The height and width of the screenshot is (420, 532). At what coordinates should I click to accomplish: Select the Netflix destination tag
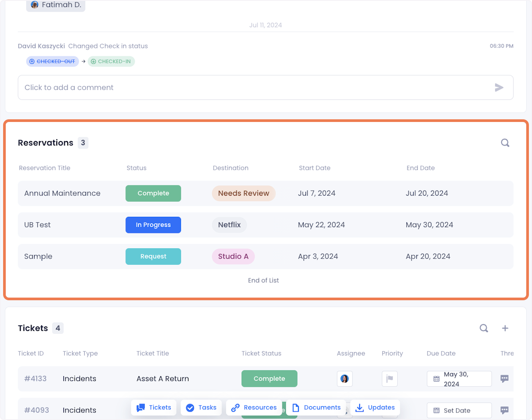229,225
